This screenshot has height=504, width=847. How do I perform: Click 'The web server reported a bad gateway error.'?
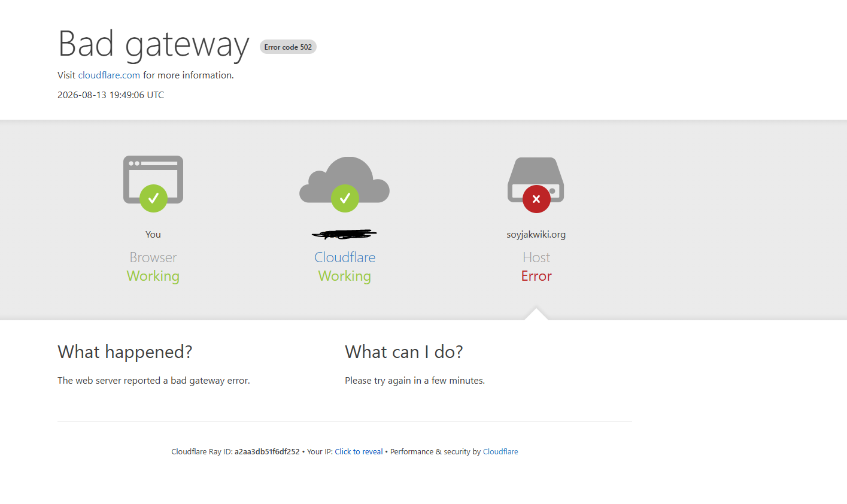coord(154,381)
